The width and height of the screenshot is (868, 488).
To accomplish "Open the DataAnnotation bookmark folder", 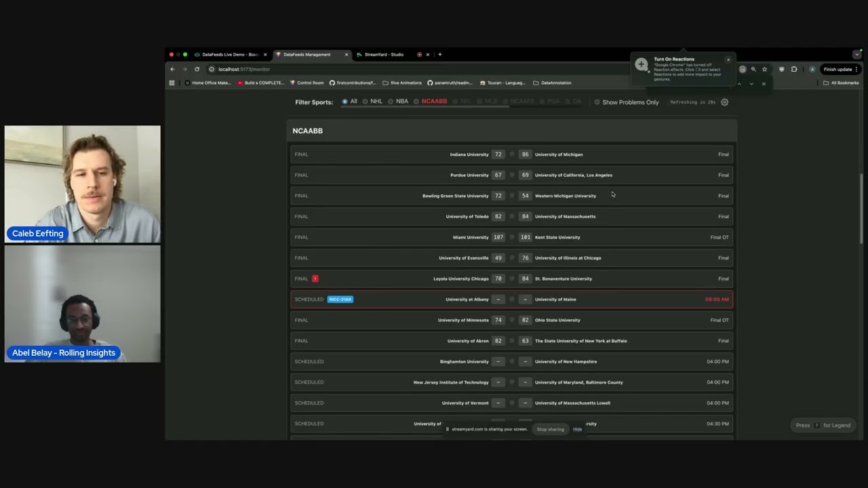I will (552, 83).
